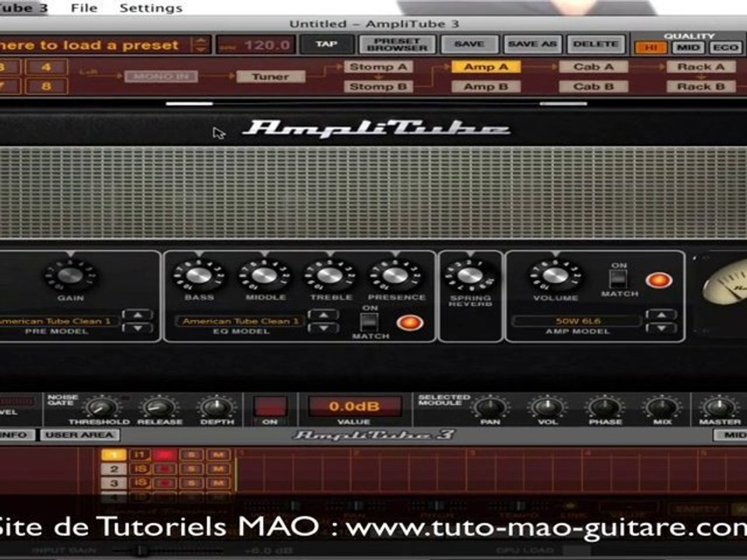Set quality to ECO
This screenshot has width=747, height=560.
pos(725,47)
